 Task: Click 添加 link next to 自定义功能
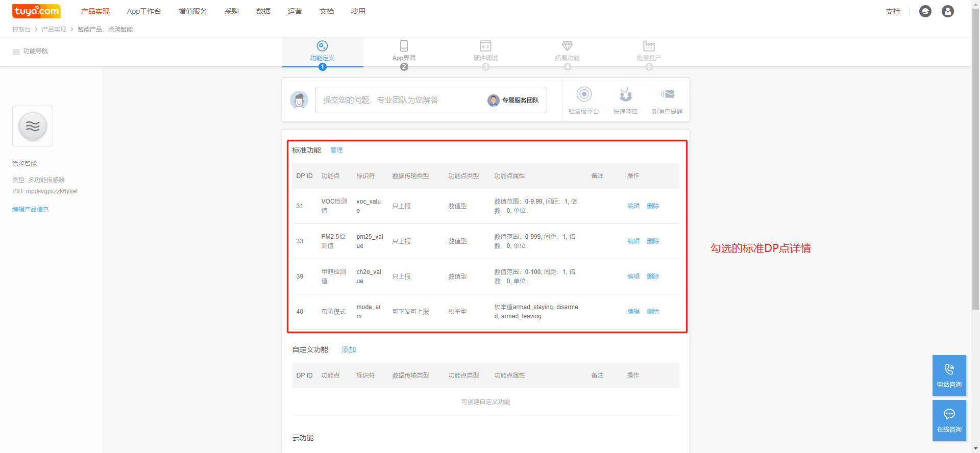(349, 350)
